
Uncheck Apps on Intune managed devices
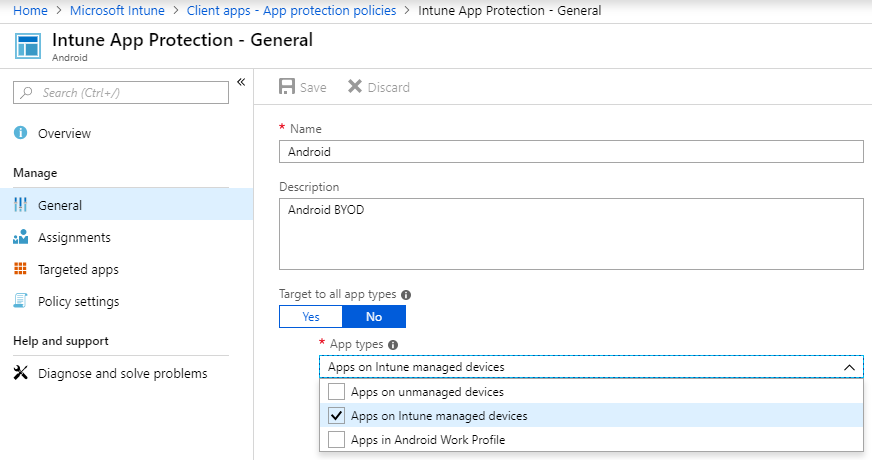[337, 416]
